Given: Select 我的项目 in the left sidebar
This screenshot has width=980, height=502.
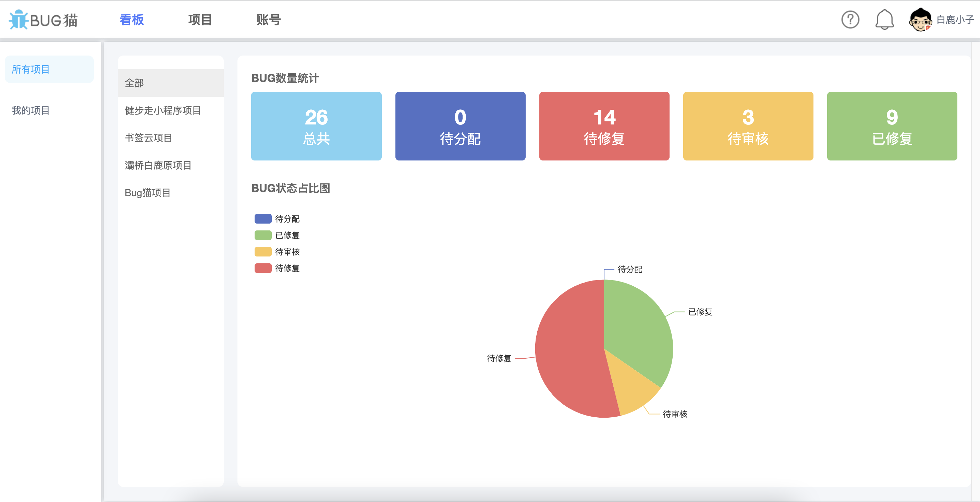Looking at the screenshot, I should tap(30, 110).
